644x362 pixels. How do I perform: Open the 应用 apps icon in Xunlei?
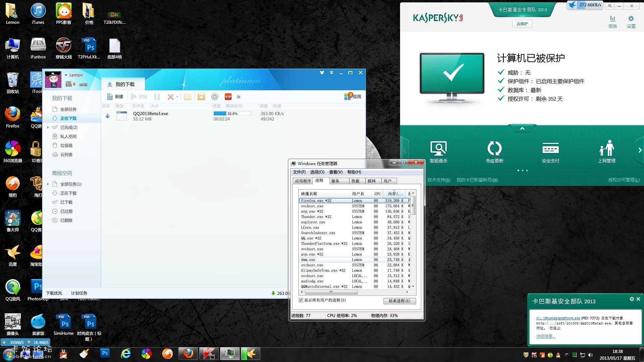(352, 96)
